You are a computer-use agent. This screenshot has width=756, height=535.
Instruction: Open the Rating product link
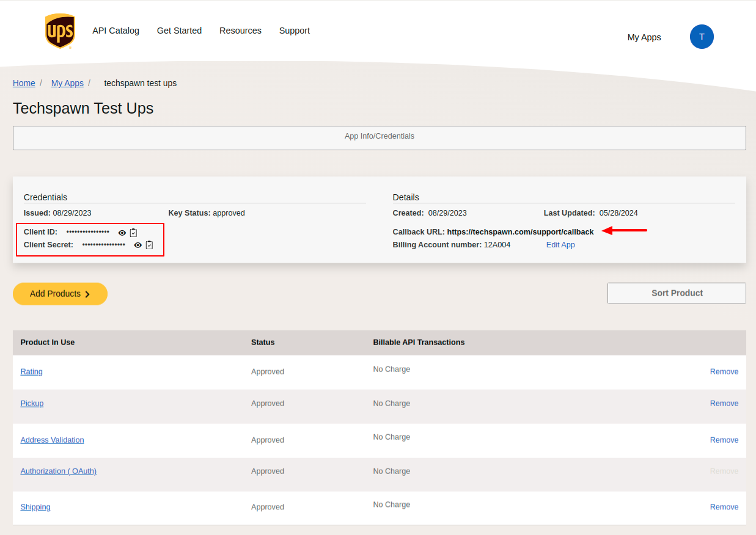coord(32,372)
